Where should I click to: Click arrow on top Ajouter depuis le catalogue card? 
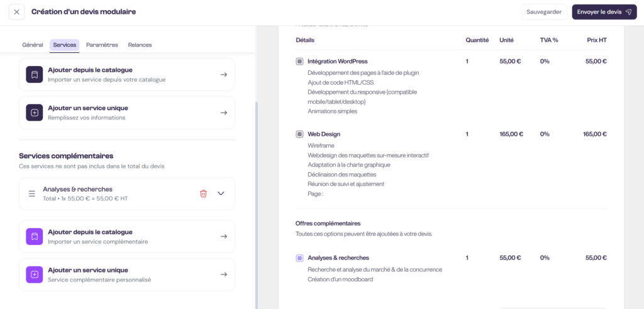point(223,75)
